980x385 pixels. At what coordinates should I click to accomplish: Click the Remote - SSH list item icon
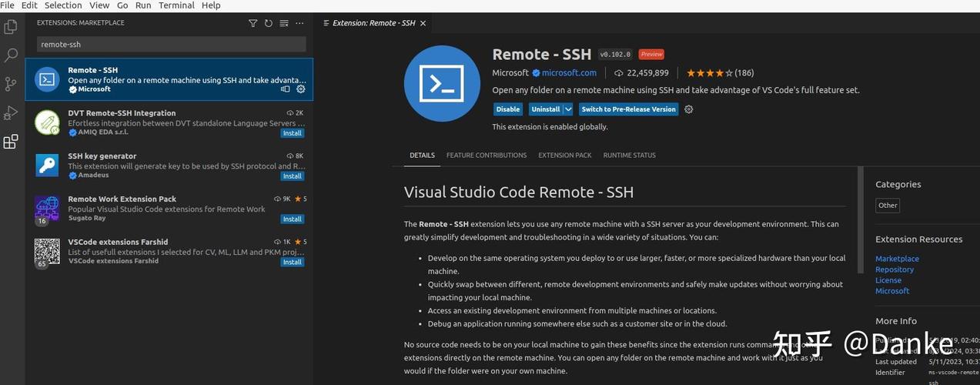pyautogui.click(x=47, y=79)
